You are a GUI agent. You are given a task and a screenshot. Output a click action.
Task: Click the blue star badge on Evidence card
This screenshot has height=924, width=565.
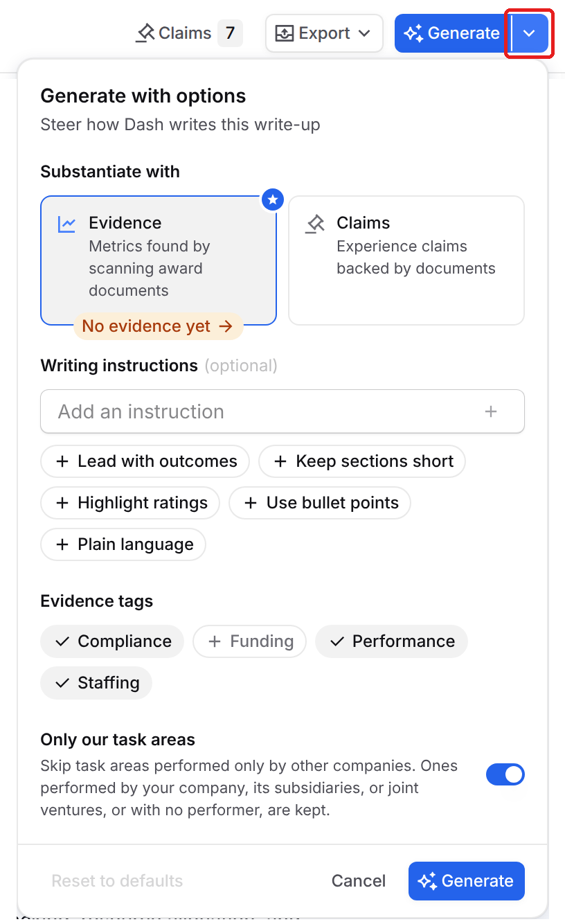[x=273, y=200]
